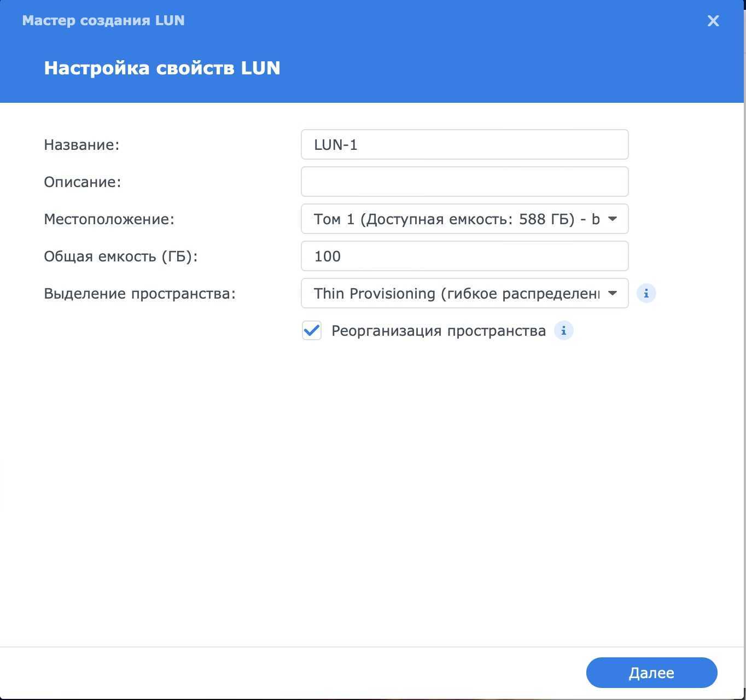Click the arrow on the Том 1 selector

613,219
